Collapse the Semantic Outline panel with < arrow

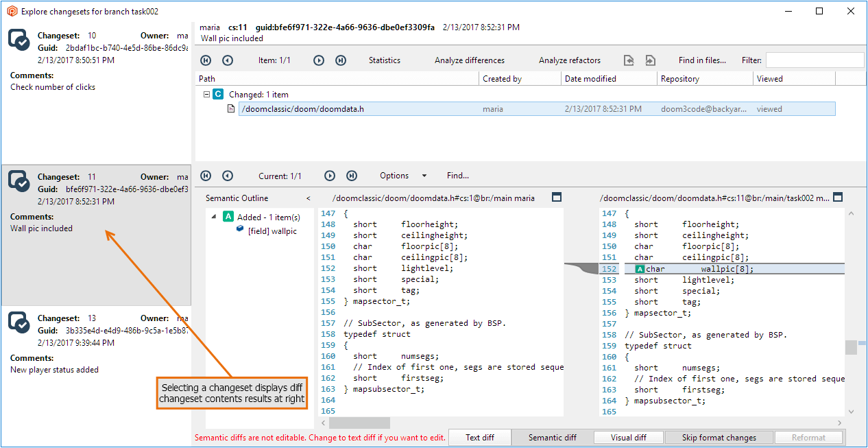coord(308,198)
